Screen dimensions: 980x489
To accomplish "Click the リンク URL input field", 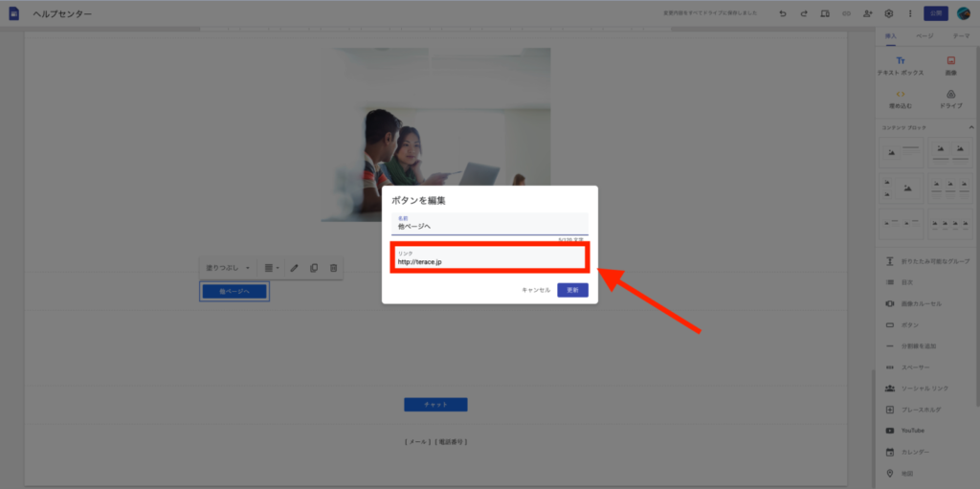I will 489,258.
